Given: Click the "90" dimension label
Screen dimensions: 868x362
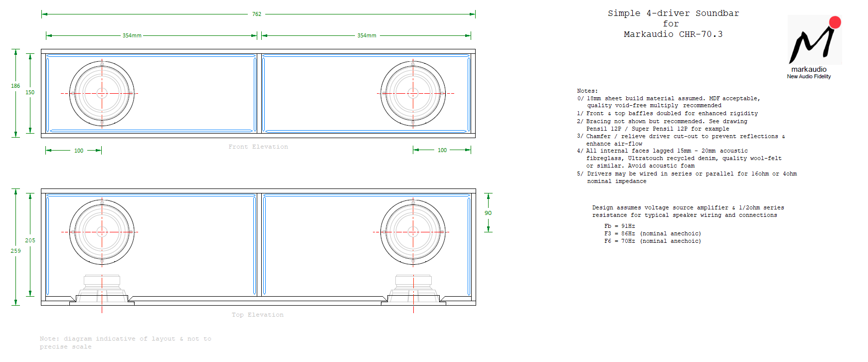Looking at the screenshot, I should point(488,213).
